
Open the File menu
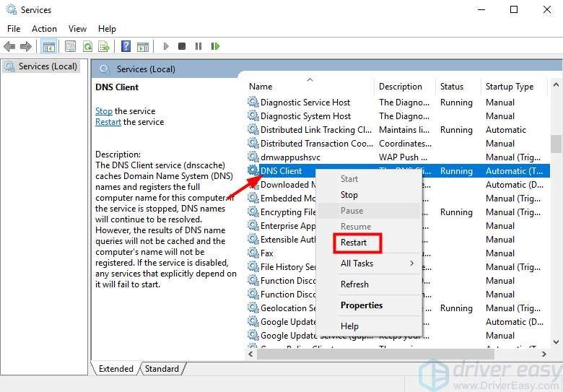pos(14,29)
